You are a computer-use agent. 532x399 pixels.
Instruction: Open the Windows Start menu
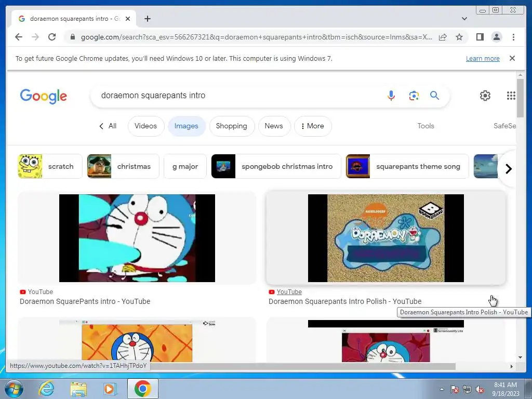[14, 389]
